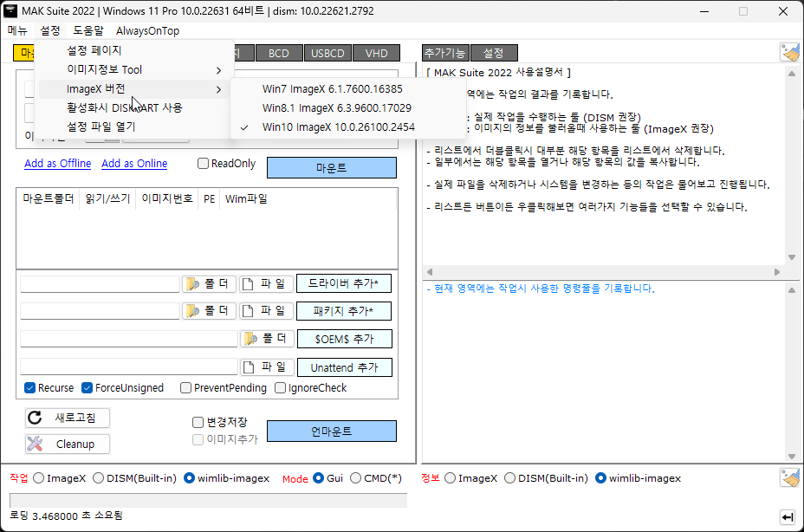This screenshot has height=532, width=804.
Task: Toggle AlwaysOnTop in menu bar
Action: [x=147, y=31]
